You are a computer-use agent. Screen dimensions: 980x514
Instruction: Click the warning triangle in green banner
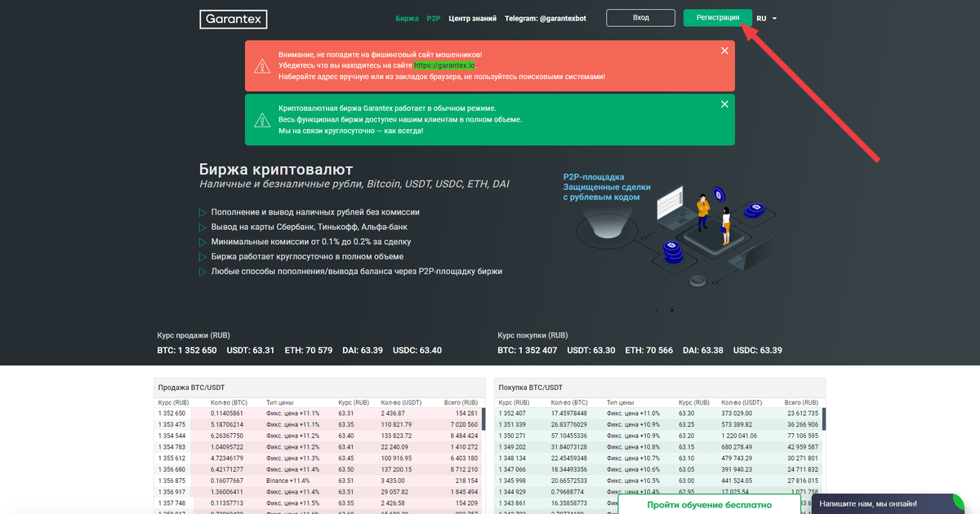pyautogui.click(x=262, y=120)
